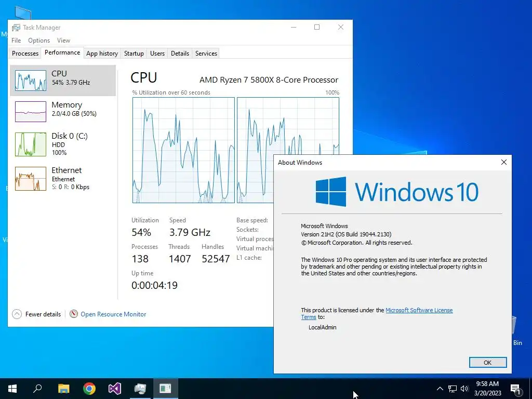Click the Windows 10 logo in dialog
Image resolution: width=532 pixels, height=399 pixels.
pyautogui.click(x=397, y=192)
